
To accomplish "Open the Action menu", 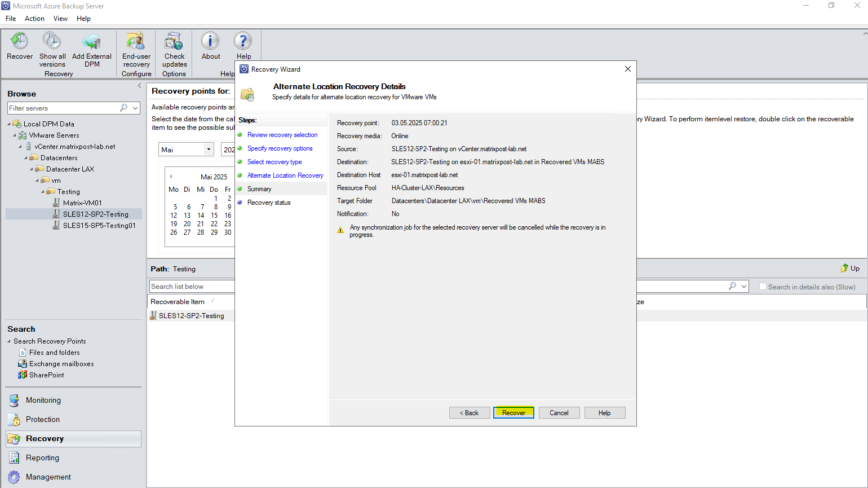I will click(34, 19).
